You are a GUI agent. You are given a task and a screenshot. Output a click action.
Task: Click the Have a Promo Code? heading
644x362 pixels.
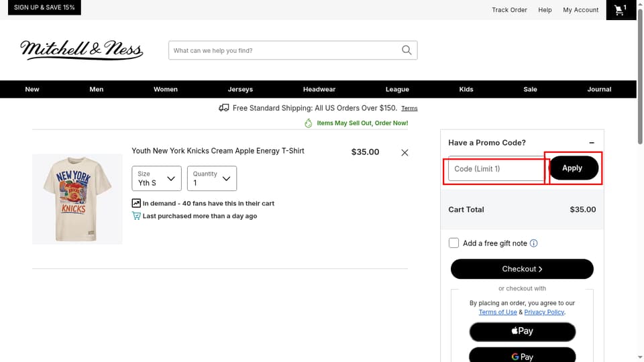487,143
